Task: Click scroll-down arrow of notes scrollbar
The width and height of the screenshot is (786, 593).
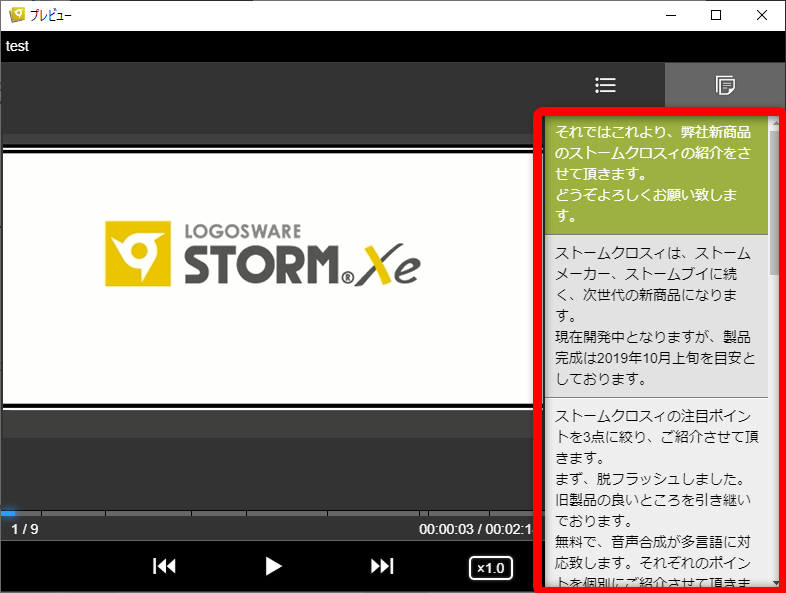Action: (775, 581)
